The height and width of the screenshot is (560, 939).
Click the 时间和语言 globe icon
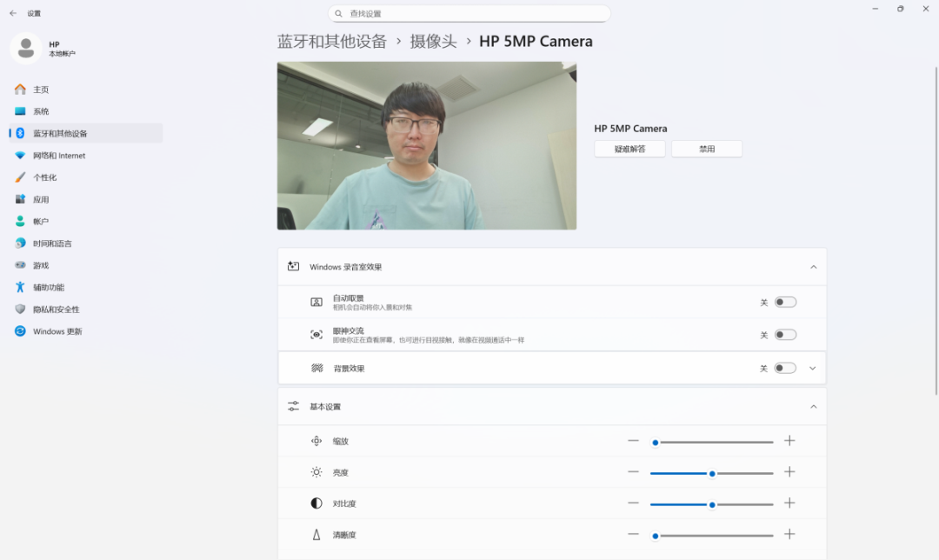[20, 243]
